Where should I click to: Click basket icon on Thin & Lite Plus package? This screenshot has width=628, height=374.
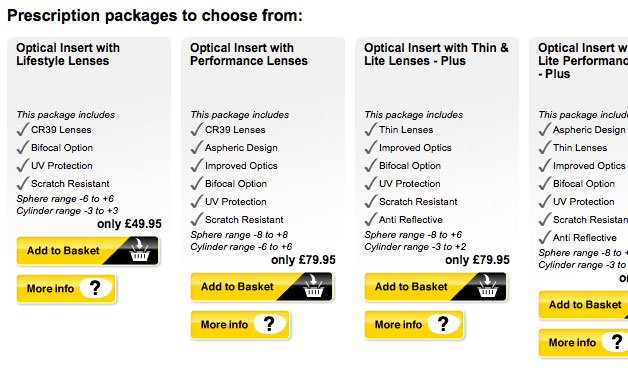click(x=487, y=286)
